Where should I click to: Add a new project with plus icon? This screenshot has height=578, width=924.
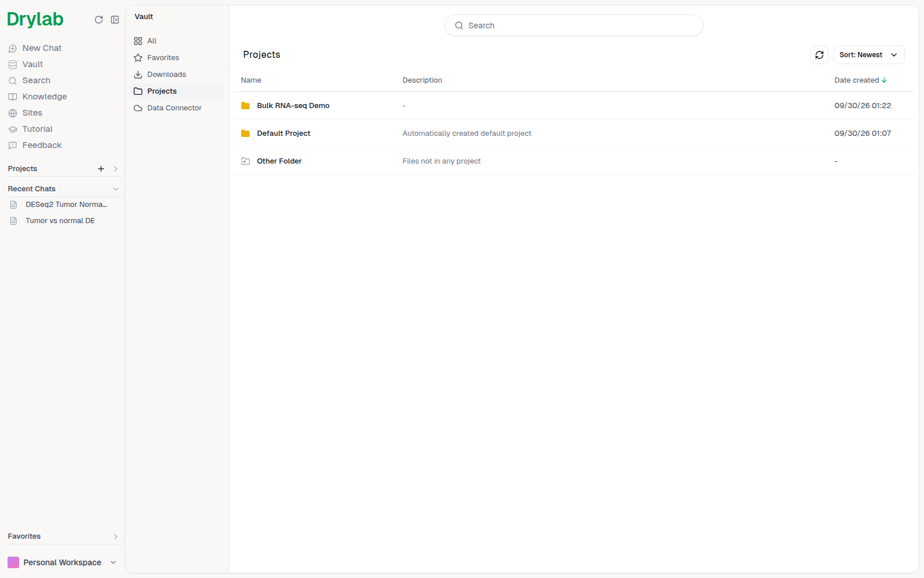(101, 169)
